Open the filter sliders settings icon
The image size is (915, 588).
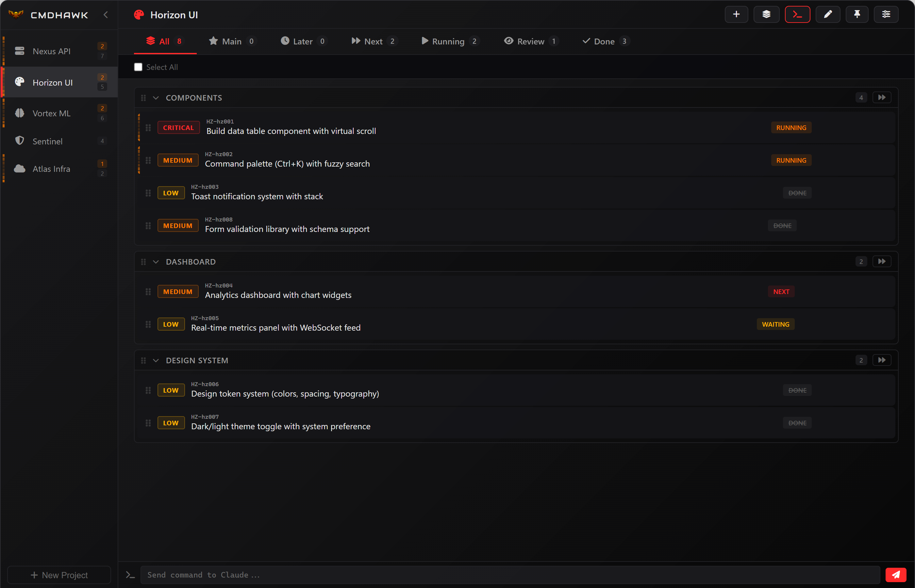[886, 14]
